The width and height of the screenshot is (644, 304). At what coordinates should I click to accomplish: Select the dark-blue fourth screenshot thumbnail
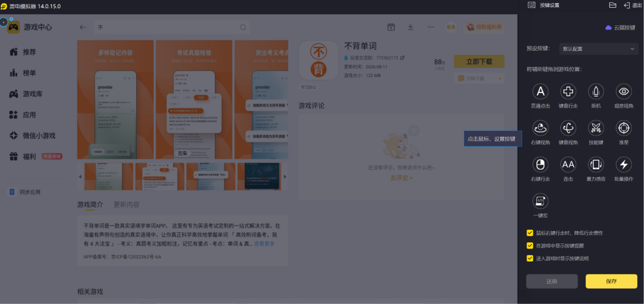tap(259, 176)
